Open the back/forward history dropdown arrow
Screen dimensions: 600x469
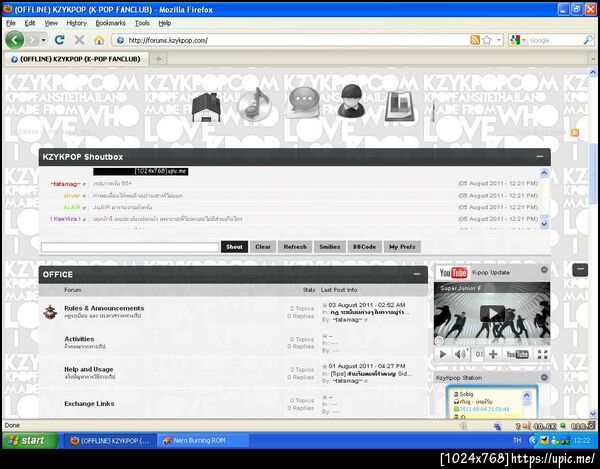click(44, 40)
